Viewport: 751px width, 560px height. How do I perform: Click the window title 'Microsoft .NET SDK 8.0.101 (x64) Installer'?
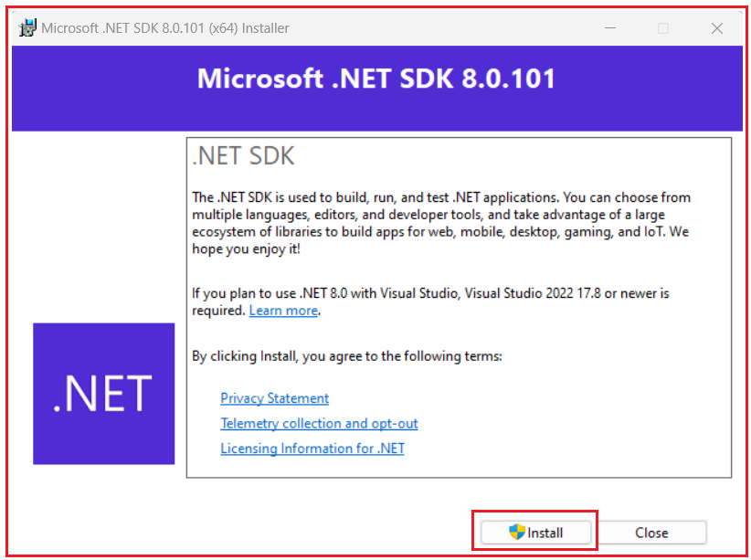(165, 28)
